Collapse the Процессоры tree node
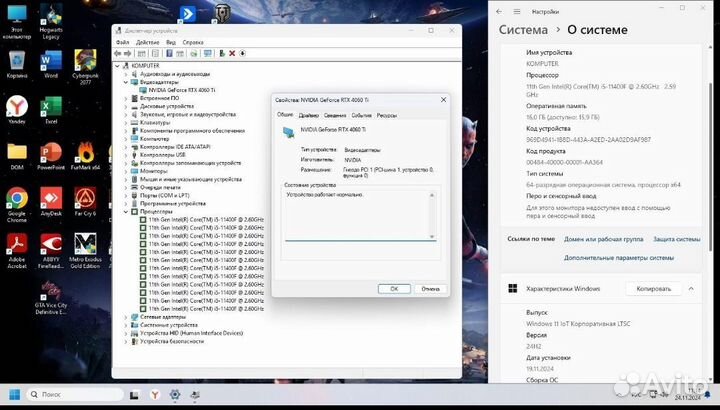 point(126,212)
